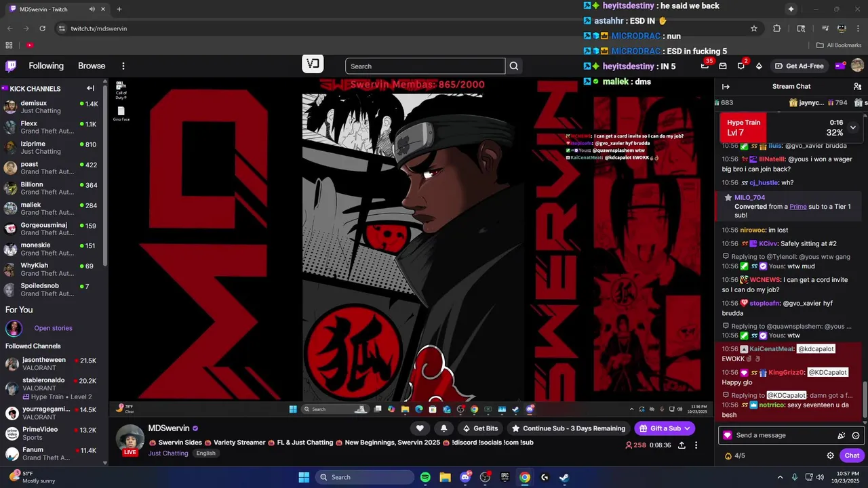Click the Get Ad-Free button
This screenshot has height=488, width=868.
click(x=800, y=66)
